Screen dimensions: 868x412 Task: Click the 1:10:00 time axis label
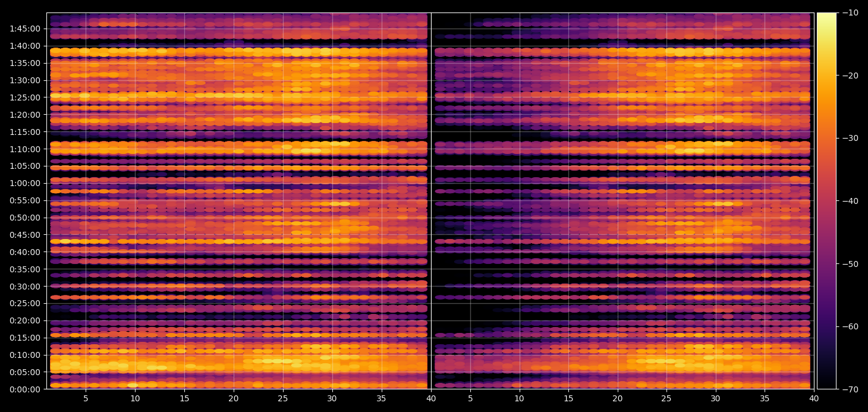(25, 149)
